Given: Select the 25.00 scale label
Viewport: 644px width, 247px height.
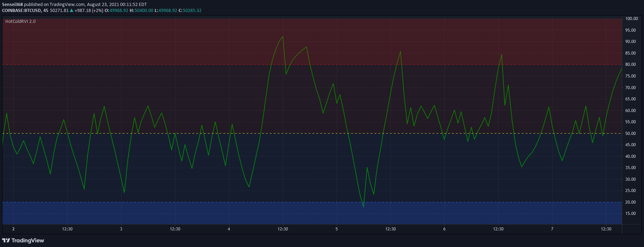Looking at the screenshot, I should click(631, 191).
